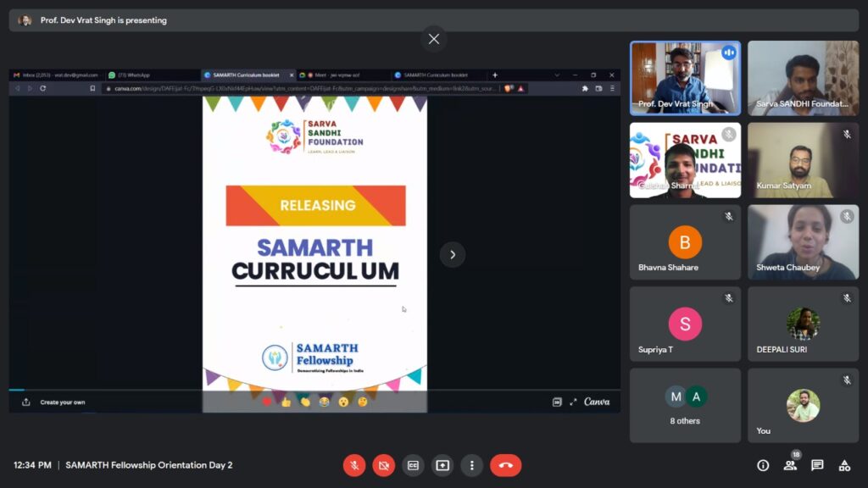Click Create your own Canva link
The image size is (868, 488).
pos(63,402)
